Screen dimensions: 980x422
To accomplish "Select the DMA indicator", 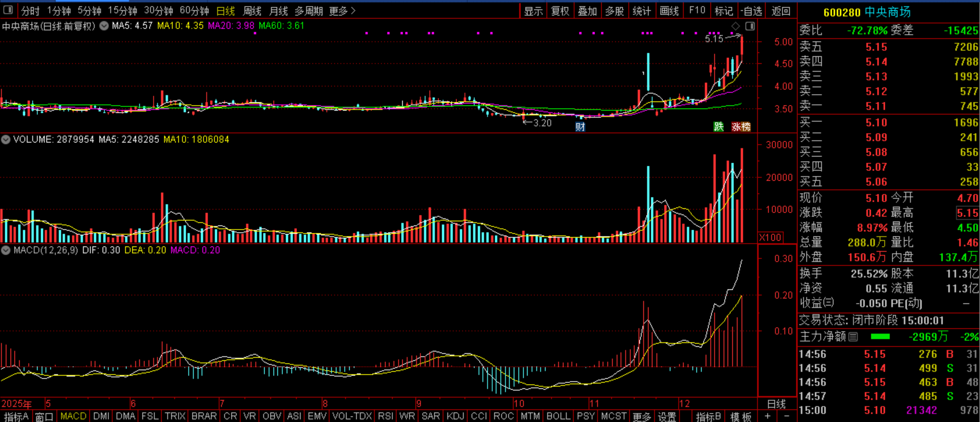I will point(125,416).
